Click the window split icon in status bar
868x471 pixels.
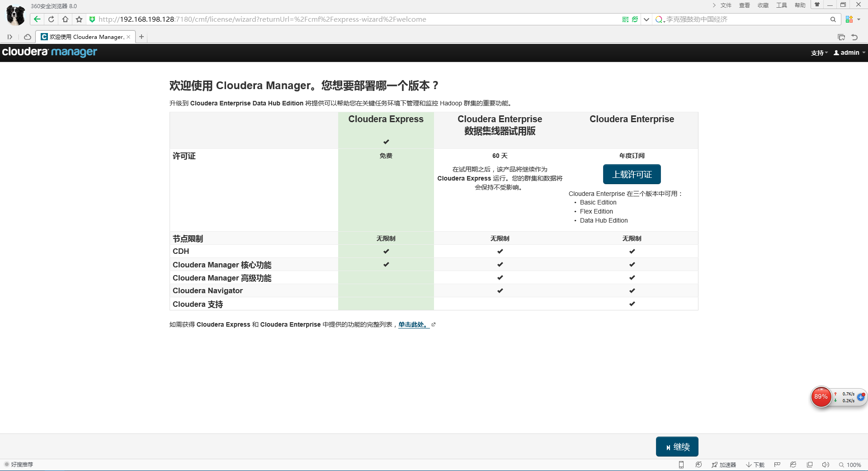pyautogui.click(x=810, y=465)
